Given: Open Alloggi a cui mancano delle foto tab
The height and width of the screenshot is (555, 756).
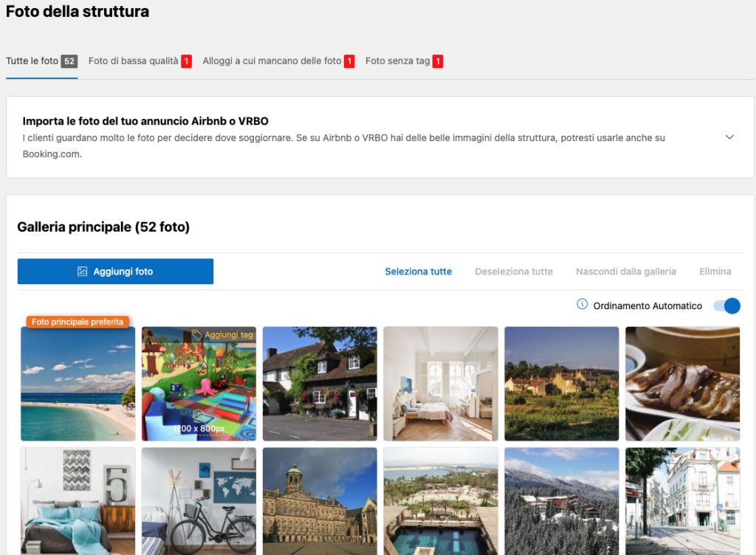Looking at the screenshot, I should 278,61.
